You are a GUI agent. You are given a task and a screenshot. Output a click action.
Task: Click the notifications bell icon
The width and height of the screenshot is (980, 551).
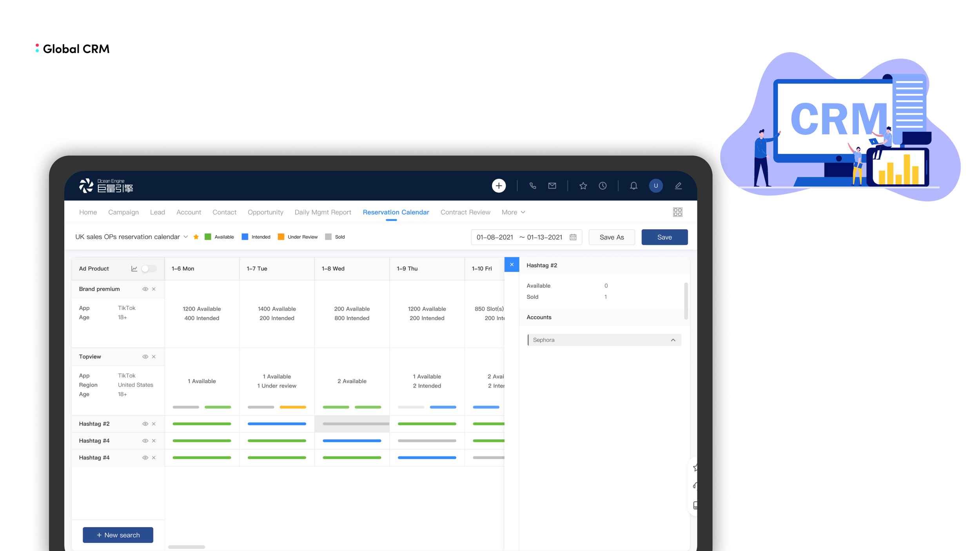click(x=633, y=186)
